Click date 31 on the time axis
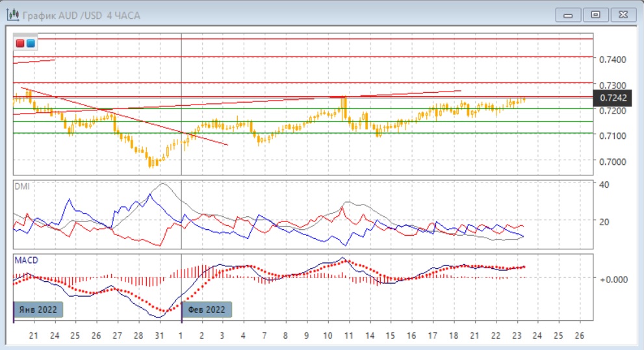The image size is (644, 350). 159,336
